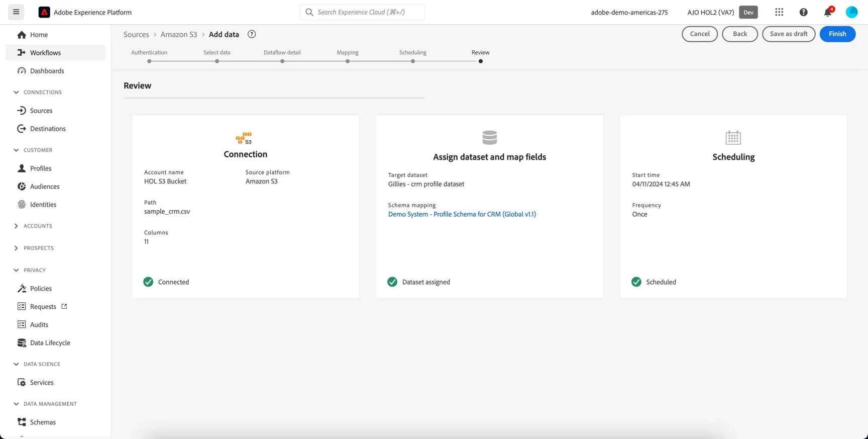Open Identities from the sidebar
The image size is (868, 439).
point(43,204)
